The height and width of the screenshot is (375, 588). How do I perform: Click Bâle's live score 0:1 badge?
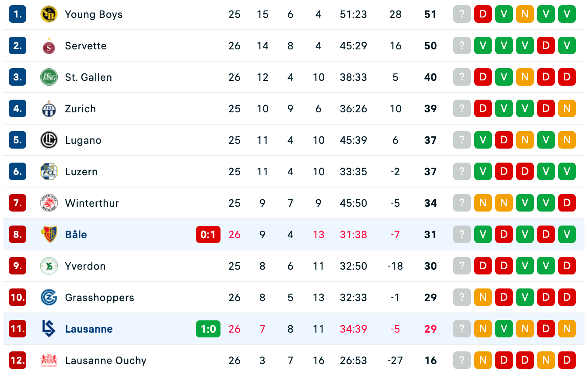click(208, 235)
